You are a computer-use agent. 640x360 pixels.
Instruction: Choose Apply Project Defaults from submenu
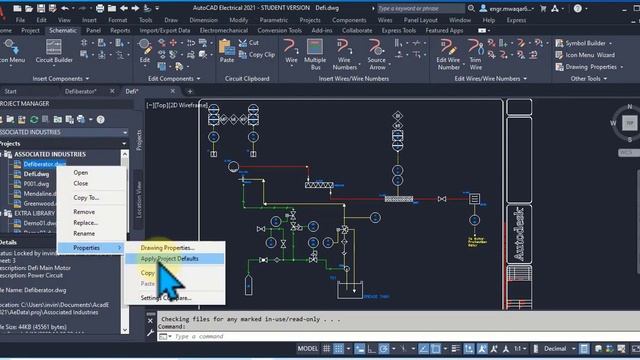tap(174, 258)
